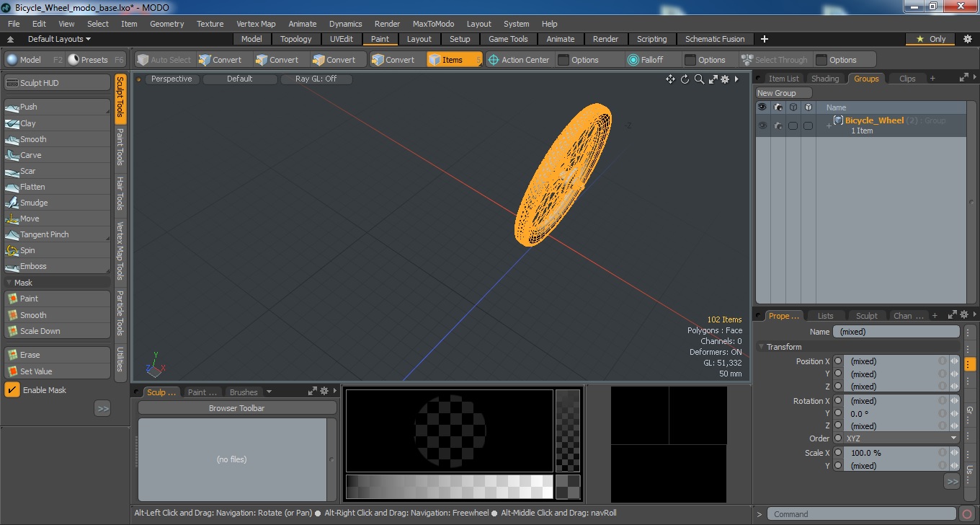Select the Scar sculpt tool
This screenshot has height=525, width=980.
[x=58, y=171]
